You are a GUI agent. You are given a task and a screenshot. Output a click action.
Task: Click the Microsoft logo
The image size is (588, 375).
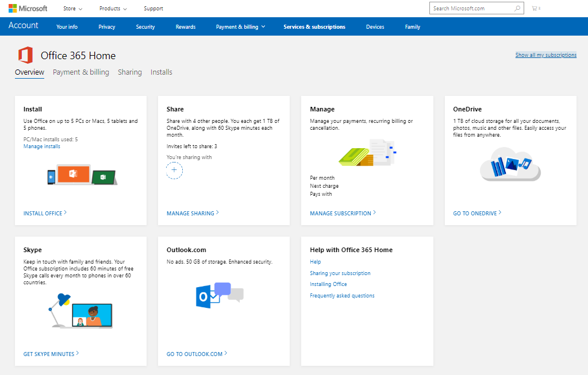click(x=28, y=8)
